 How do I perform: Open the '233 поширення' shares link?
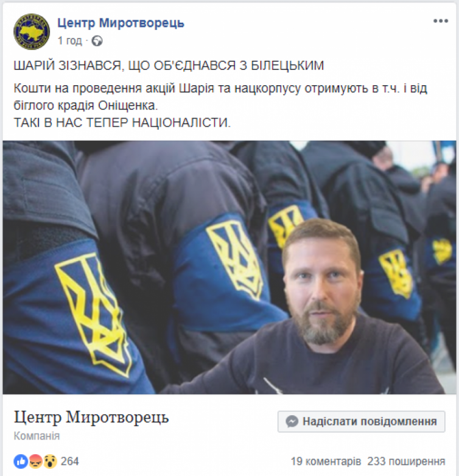(406, 461)
